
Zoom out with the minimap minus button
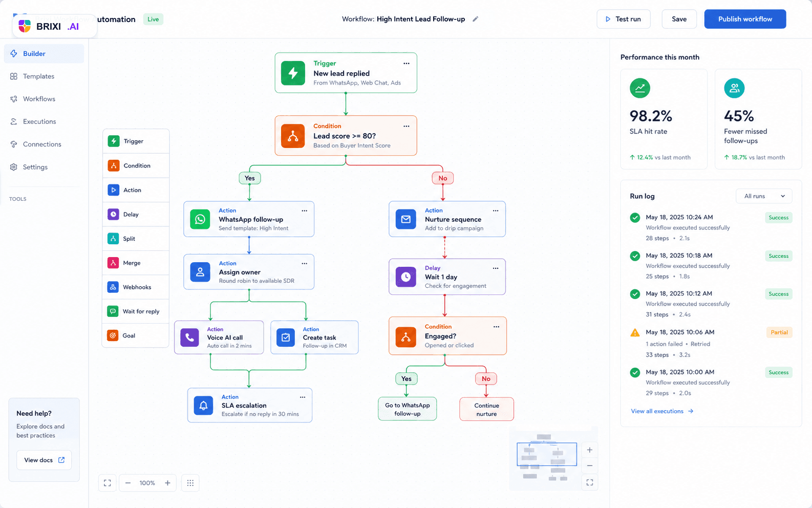click(590, 465)
